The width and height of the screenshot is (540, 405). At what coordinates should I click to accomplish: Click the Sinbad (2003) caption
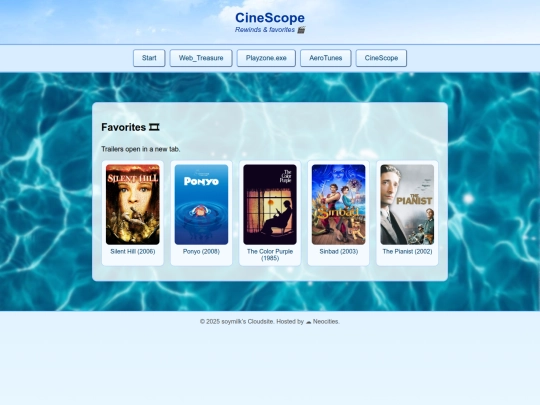(339, 251)
